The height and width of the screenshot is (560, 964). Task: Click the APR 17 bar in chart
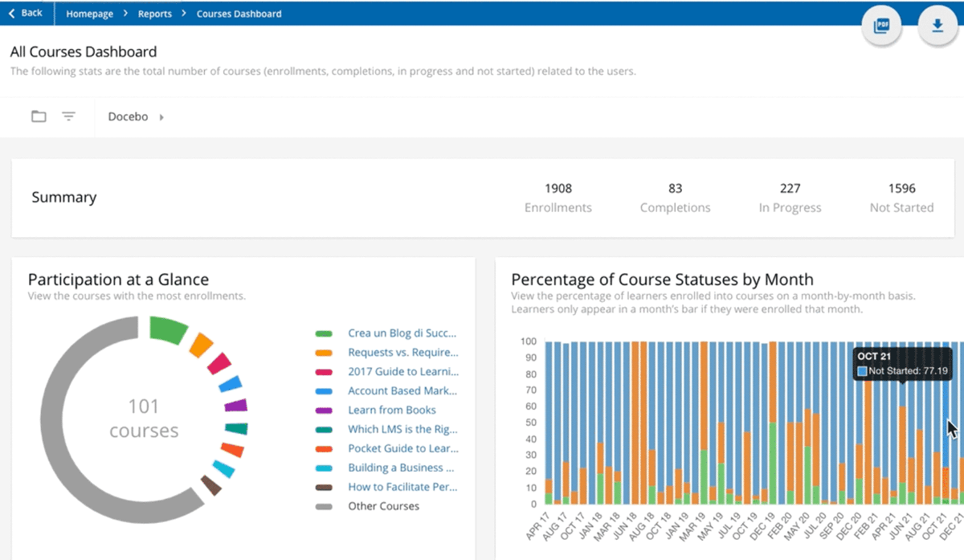tap(549, 423)
